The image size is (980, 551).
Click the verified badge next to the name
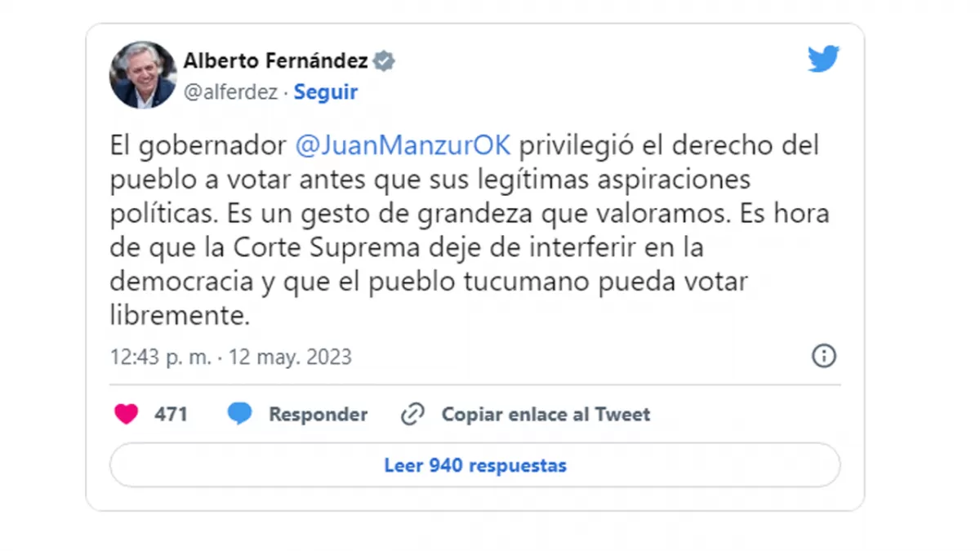(383, 60)
